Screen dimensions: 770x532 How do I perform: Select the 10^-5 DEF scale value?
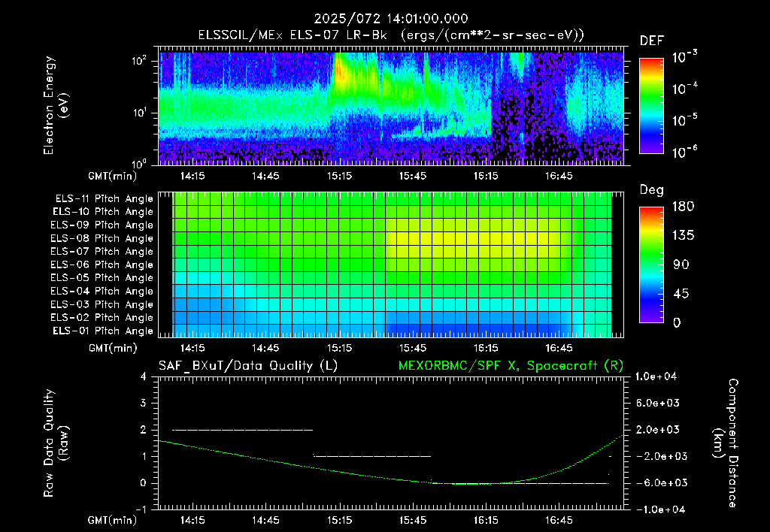(684, 119)
